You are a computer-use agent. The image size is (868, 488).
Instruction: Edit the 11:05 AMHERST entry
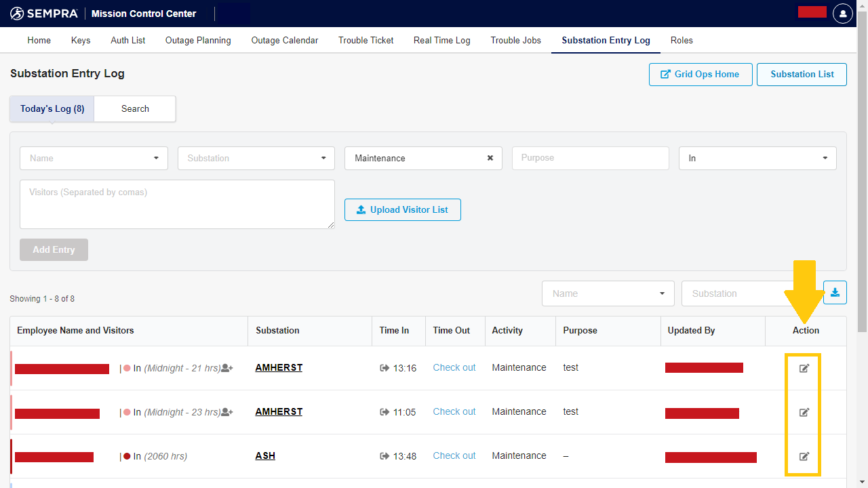click(804, 412)
